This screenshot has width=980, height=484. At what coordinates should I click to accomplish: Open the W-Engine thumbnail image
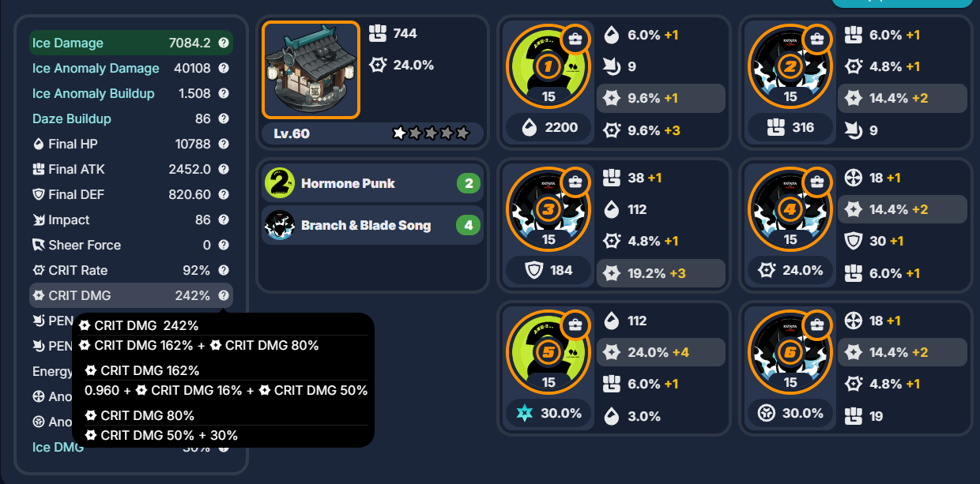tap(311, 69)
